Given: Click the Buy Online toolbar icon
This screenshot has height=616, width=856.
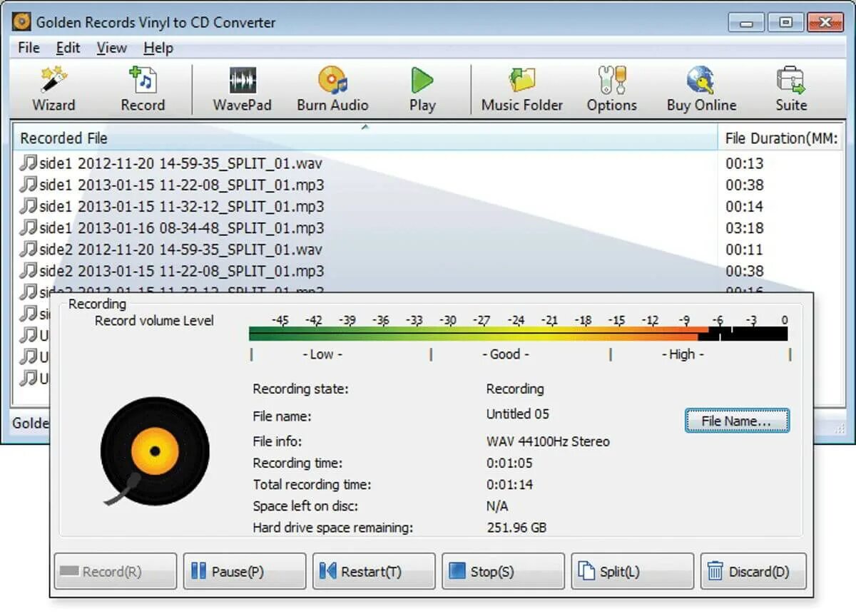Looking at the screenshot, I should (701, 89).
